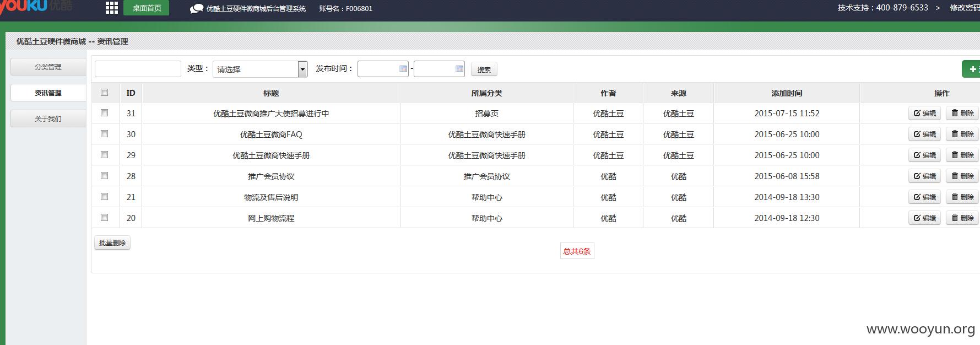980x345 pixels.
Task: Click date 2015-06-08 15:58
Action: [787, 176]
